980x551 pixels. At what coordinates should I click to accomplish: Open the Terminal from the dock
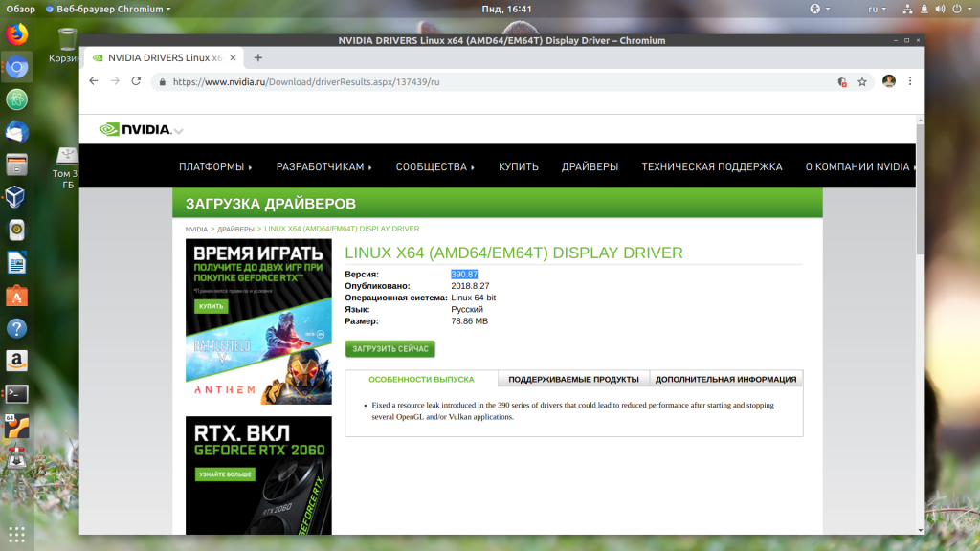(x=16, y=393)
